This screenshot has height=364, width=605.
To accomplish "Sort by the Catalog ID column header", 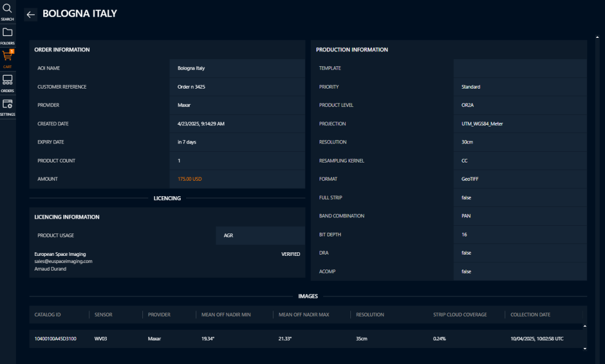I will [x=48, y=314].
